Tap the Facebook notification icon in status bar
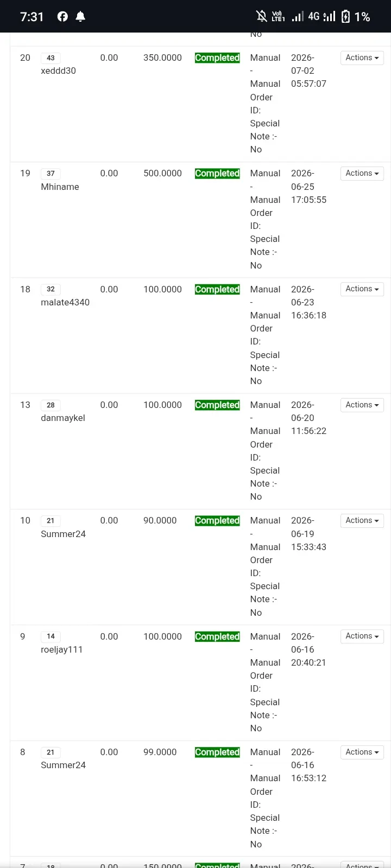 click(62, 17)
